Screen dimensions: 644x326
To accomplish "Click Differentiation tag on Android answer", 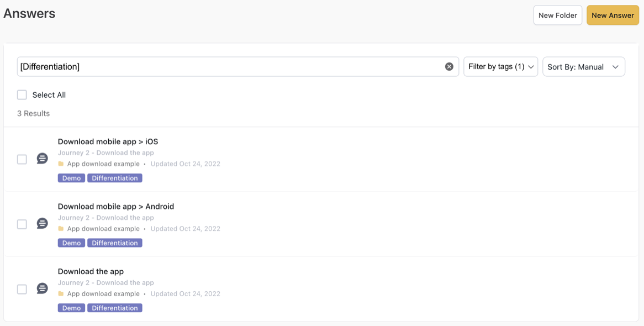I will 114,243.
